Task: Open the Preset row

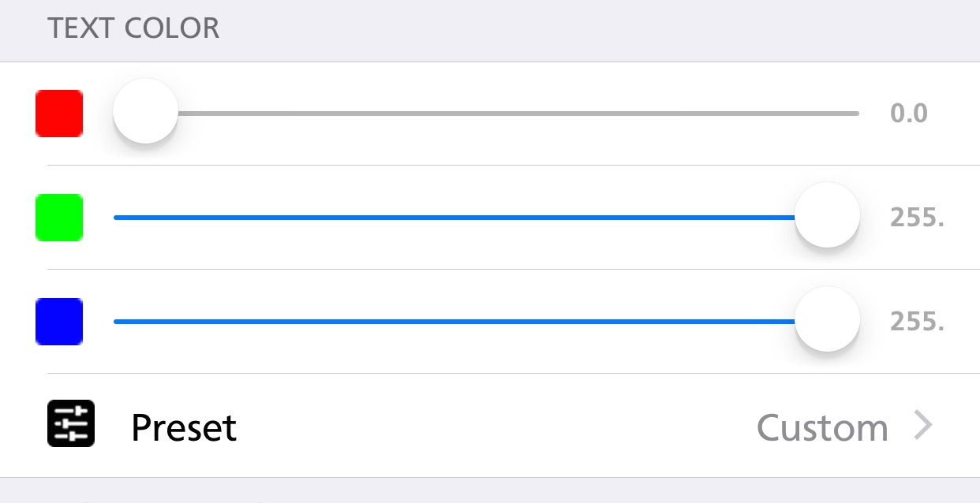Action: point(490,426)
